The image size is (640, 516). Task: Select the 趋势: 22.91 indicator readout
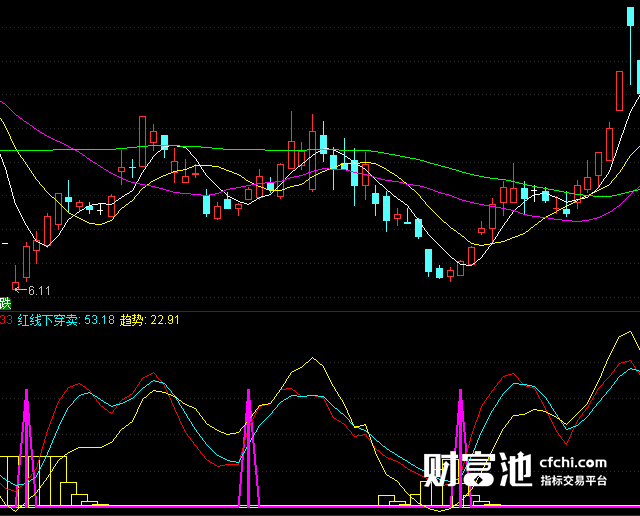149,320
